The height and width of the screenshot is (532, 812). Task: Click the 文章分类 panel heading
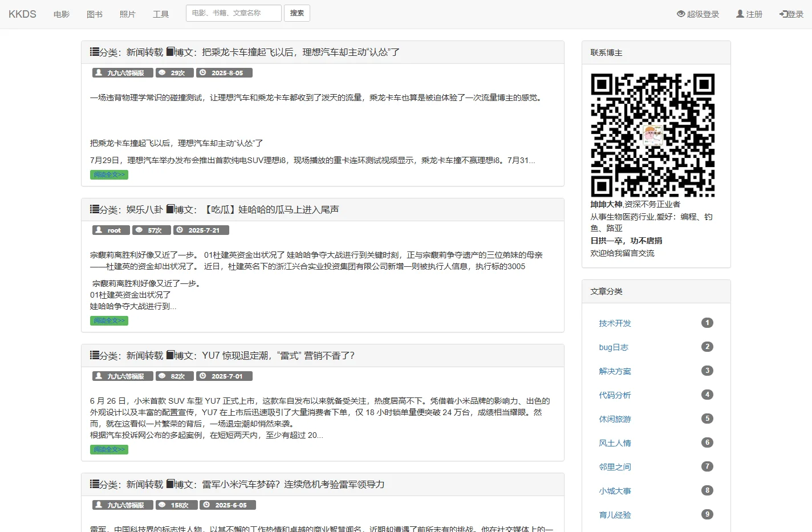coord(656,291)
